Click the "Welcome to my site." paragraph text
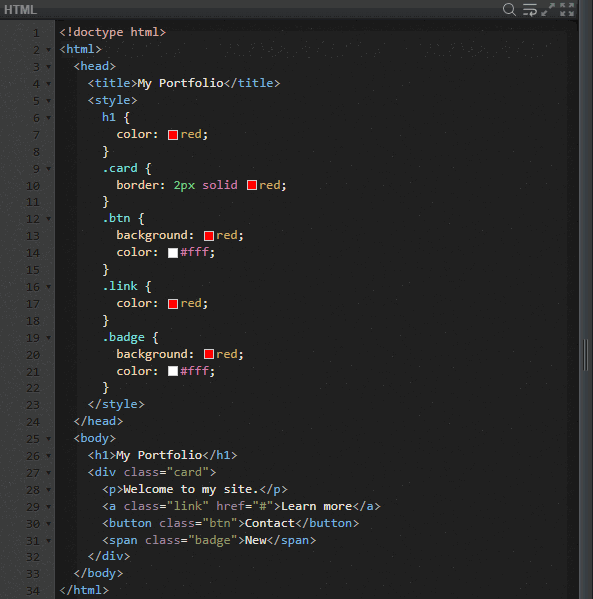Image resolution: width=593 pixels, height=599 pixels. point(191,489)
